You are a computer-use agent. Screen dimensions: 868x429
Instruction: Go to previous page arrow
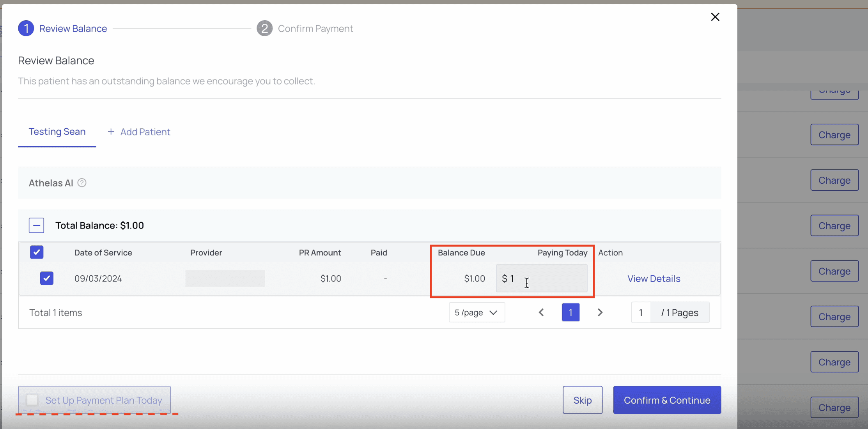click(541, 312)
